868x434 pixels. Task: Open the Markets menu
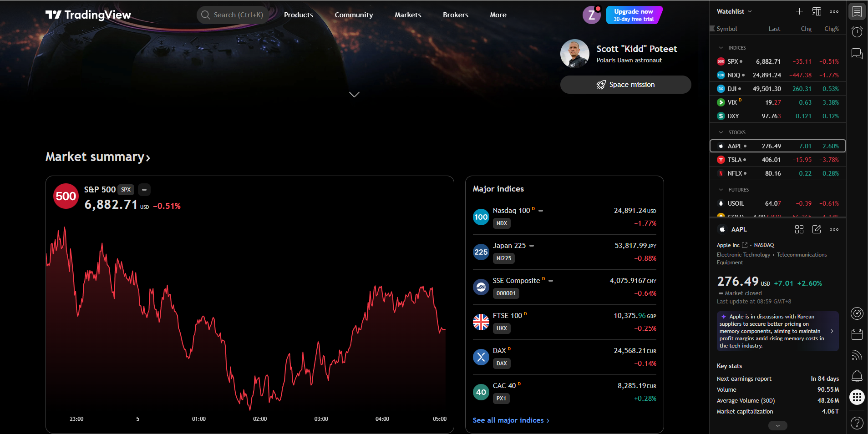point(407,15)
